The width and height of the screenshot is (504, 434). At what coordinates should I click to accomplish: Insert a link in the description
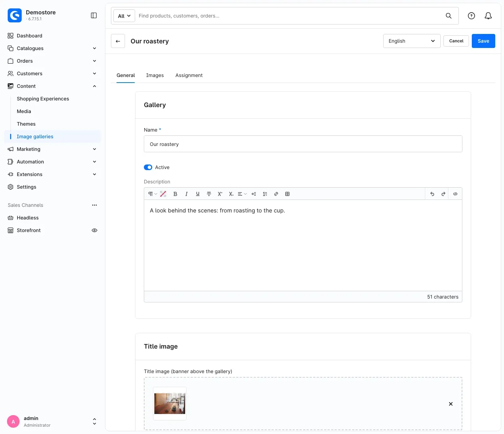click(x=276, y=194)
